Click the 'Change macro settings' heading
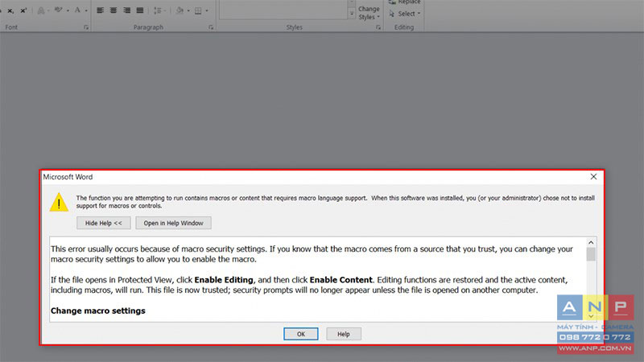The height and width of the screenshot is (362, 644). [x=97, y=311]
